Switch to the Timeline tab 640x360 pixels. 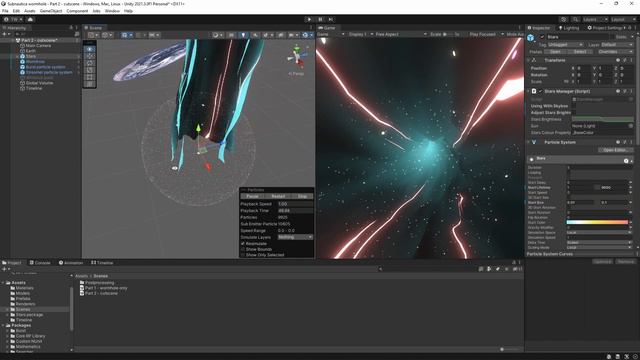coord(102,263)
